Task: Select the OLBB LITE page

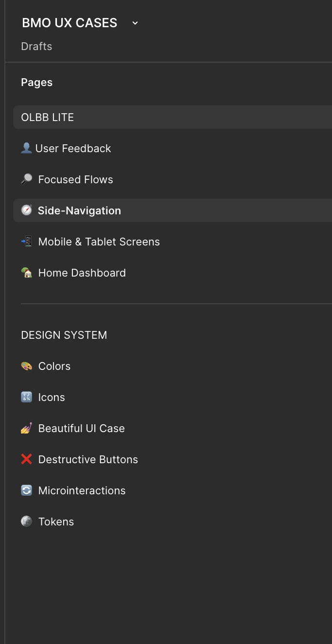Action: point(173,117)
